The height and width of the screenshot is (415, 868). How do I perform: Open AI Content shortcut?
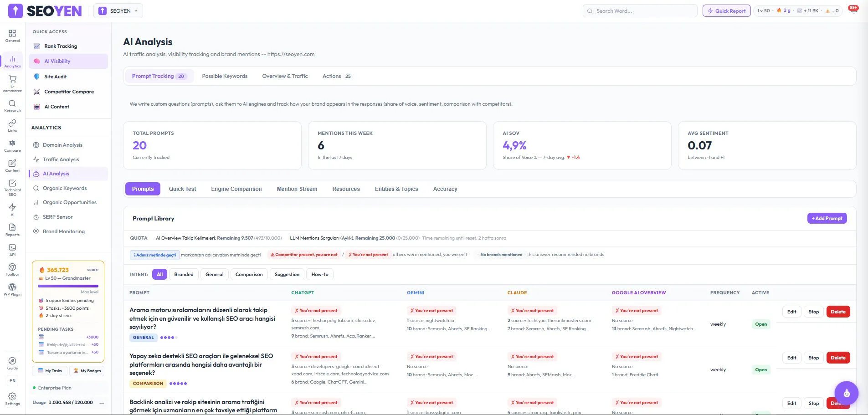[68, 107]
